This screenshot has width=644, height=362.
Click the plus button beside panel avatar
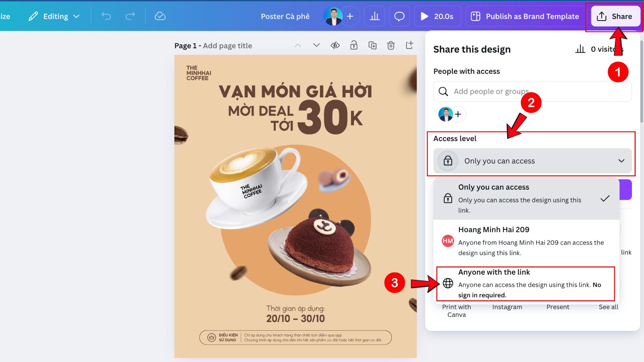point(458,114)
